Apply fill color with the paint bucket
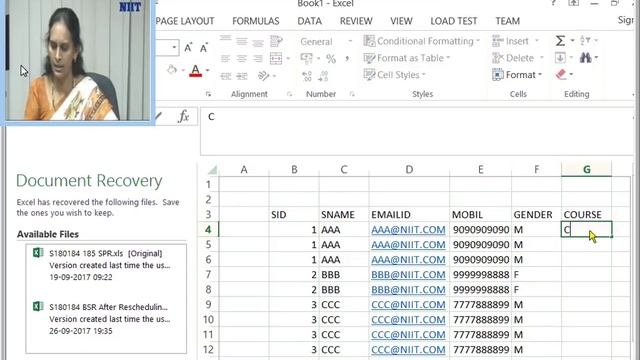640x360 pixels. 172,69
